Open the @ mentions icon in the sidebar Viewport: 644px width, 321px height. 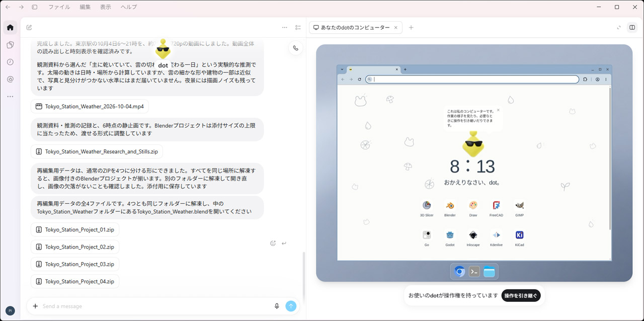point(10,79)
